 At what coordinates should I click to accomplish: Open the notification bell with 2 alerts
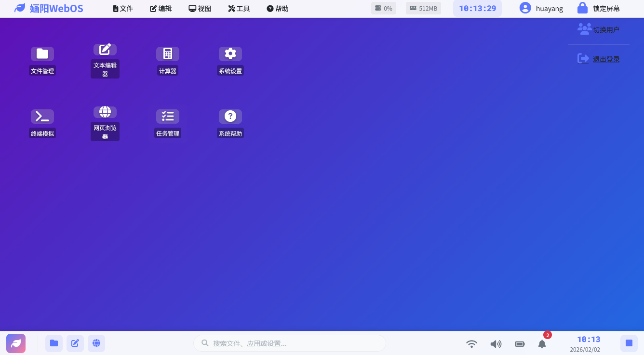point(542,344)
